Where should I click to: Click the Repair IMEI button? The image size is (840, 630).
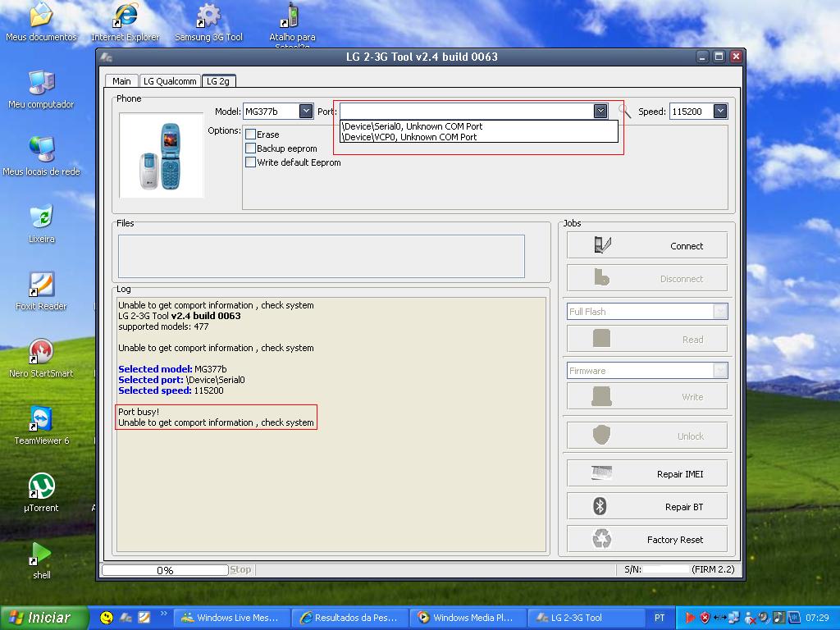click(647, 473)
